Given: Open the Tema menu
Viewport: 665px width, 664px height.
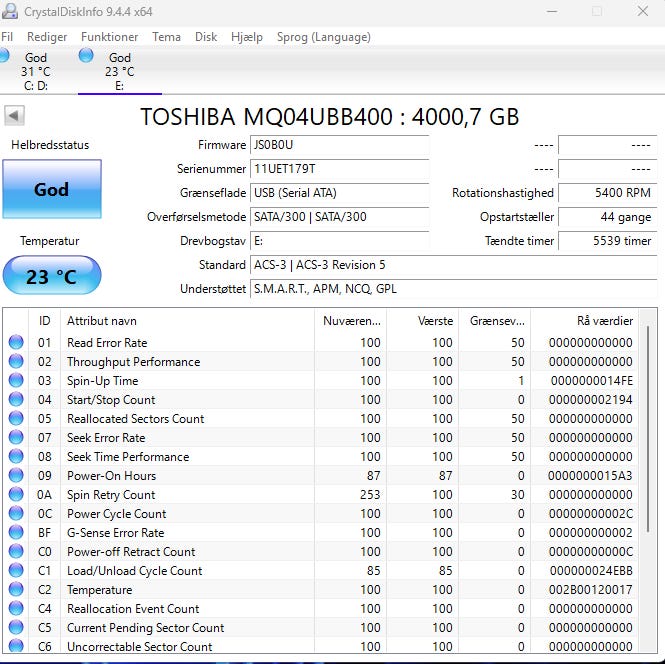Looking at the screenshot, I should pos(166,37).
